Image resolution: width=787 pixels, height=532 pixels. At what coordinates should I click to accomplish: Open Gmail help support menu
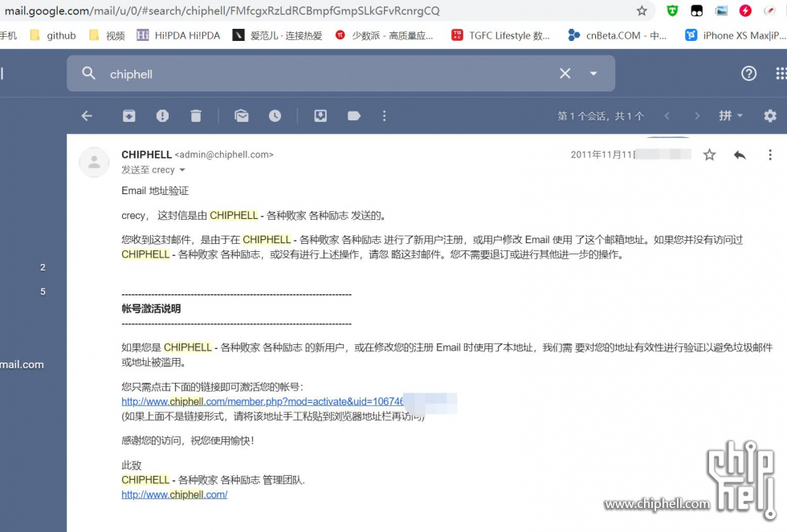pyautogui.click(x=748, y=74)
